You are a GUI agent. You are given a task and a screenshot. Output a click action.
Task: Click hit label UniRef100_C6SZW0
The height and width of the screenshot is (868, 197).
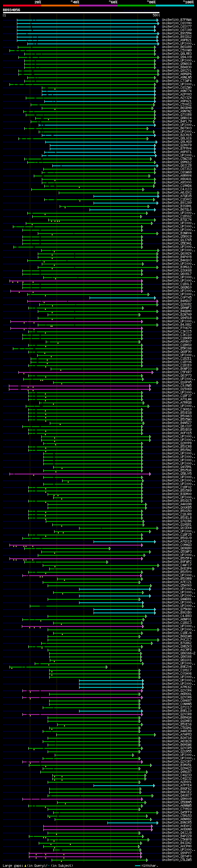pyautogui.click(x=177, y=88)
